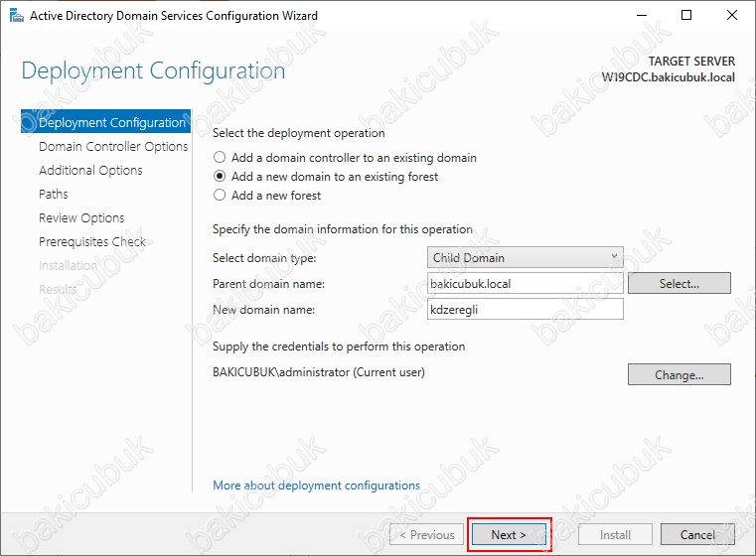The image size is (756, 556).
Task: Click the Parent domain name field
Action: pos(526,283)
